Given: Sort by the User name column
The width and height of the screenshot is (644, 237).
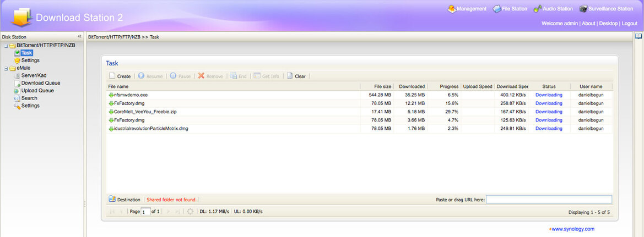Looking at the screenshot, I should [591, 86].
